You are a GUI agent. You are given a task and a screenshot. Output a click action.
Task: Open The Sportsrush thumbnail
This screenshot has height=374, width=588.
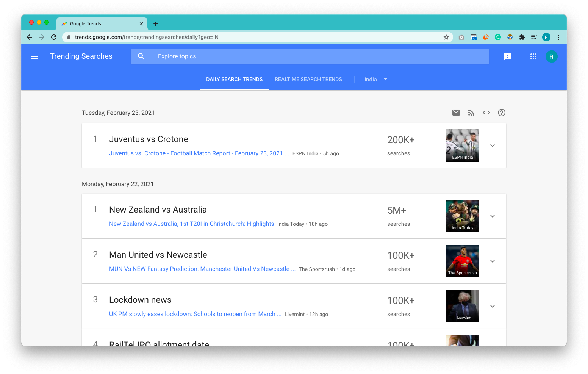[x=463, y=261]
